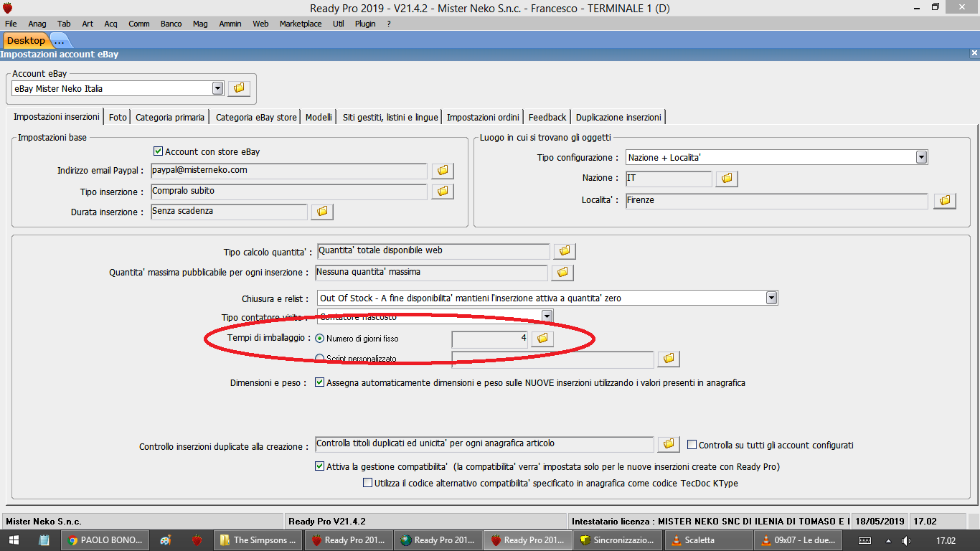Open The Simpsons folder in the taskbar
This screenshot has height=551, width=980.
258,540
